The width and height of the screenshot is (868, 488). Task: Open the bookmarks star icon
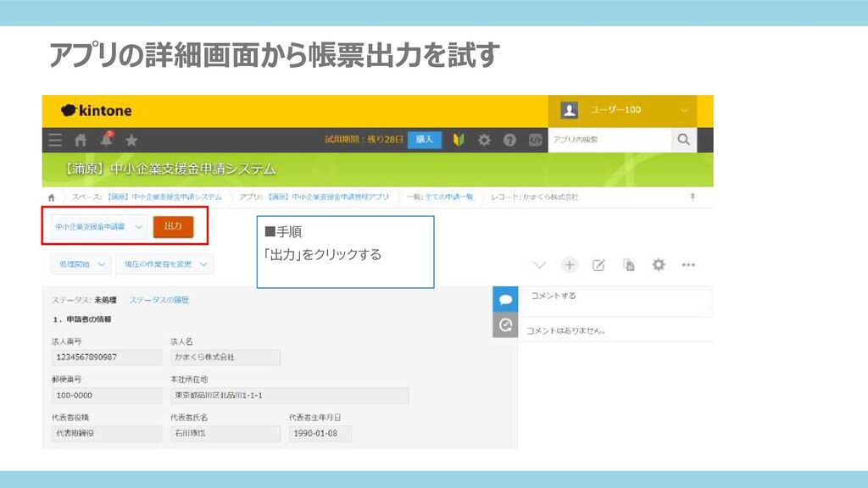(x=131, y=140)
